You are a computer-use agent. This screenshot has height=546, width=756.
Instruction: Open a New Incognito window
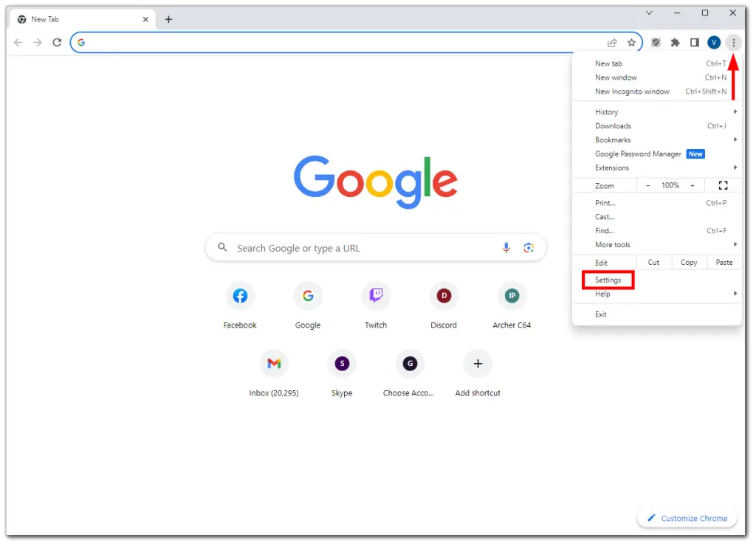(x=633, y=91)
